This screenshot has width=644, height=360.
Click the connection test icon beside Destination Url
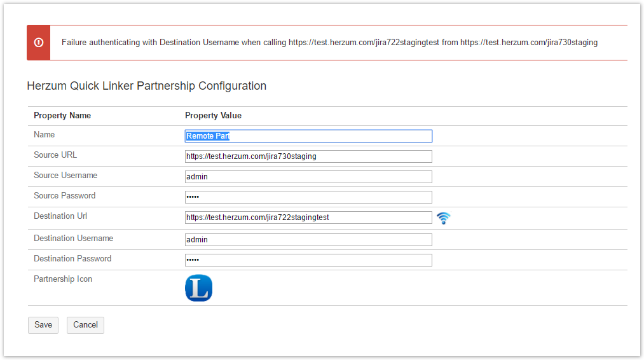(444, 218)
